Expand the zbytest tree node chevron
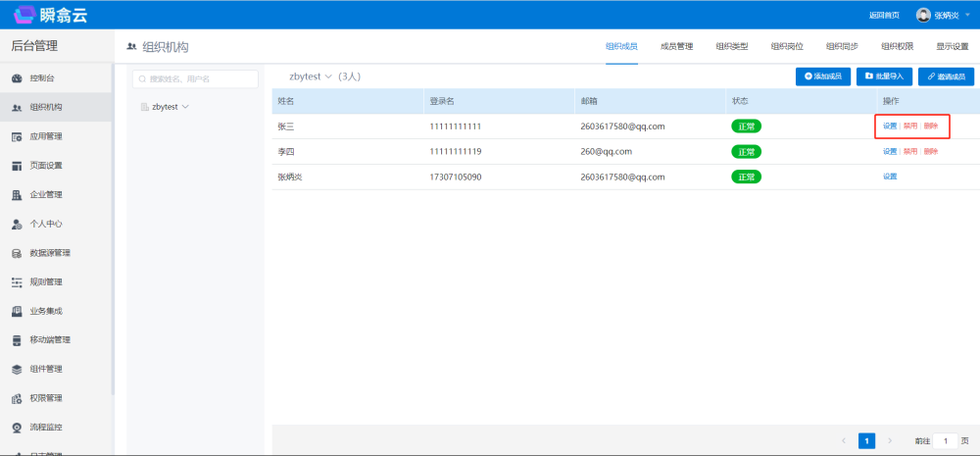The image size is (980, 456). pos(185,107)
